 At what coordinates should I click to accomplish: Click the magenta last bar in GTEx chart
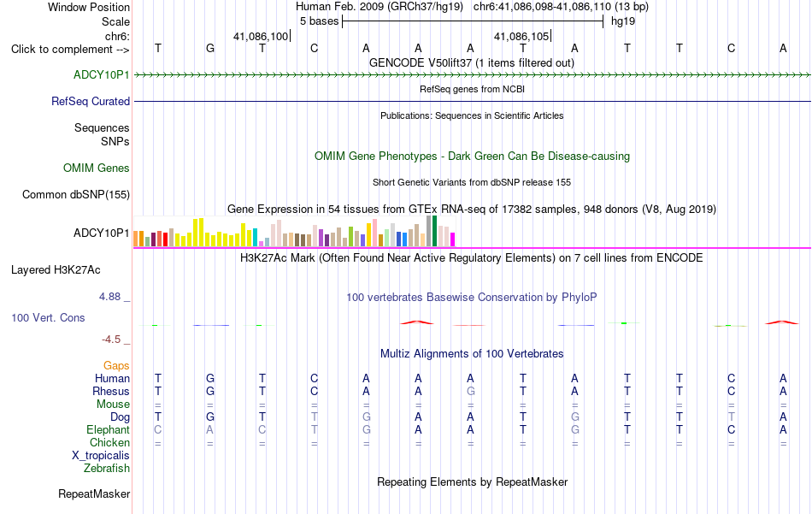pyautogui.click(x=453, y=239)
